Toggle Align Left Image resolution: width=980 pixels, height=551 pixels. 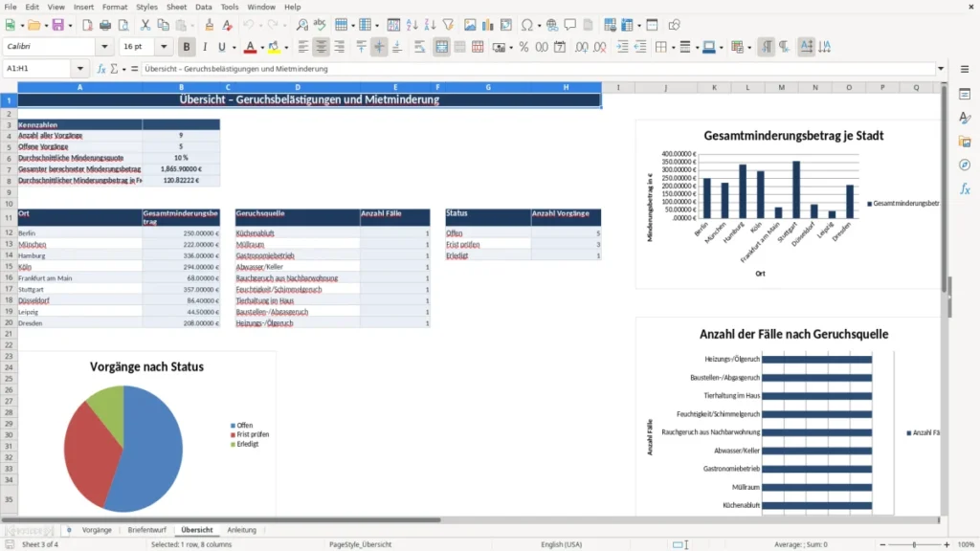tap(303, 47)
